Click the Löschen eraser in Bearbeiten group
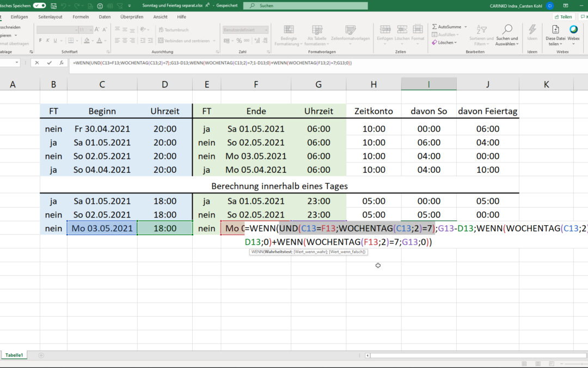 434,42
